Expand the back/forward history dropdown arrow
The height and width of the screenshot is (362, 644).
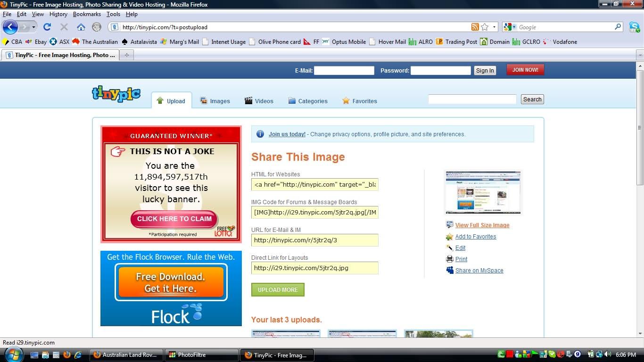[33, 27]
